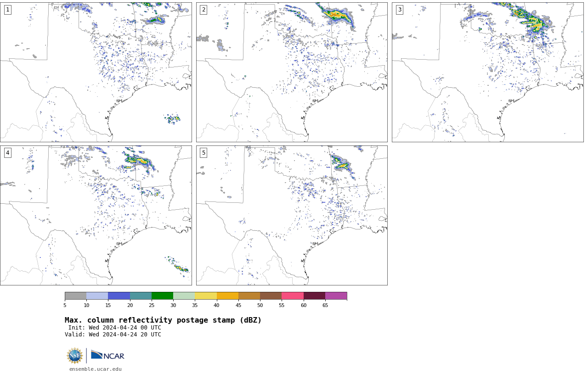This screenshot has height=374, width=588.
Task: Click the colorbar tick label 5
Action: 65,305
